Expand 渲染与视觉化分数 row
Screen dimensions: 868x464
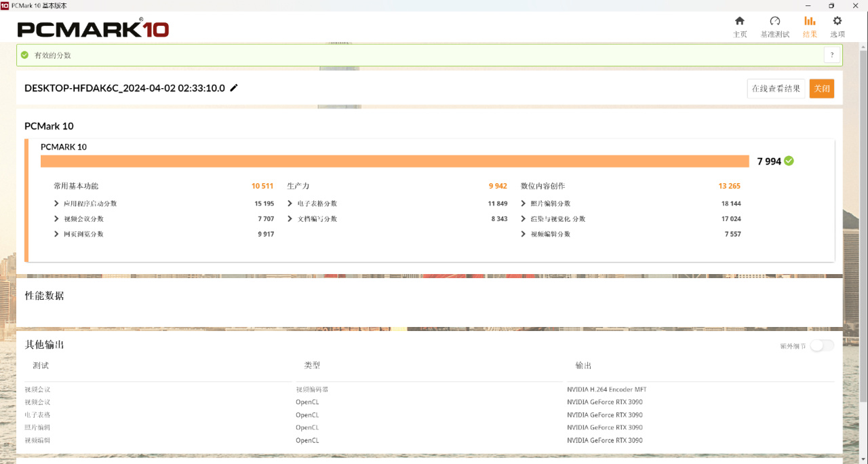[x=553, y=218]
